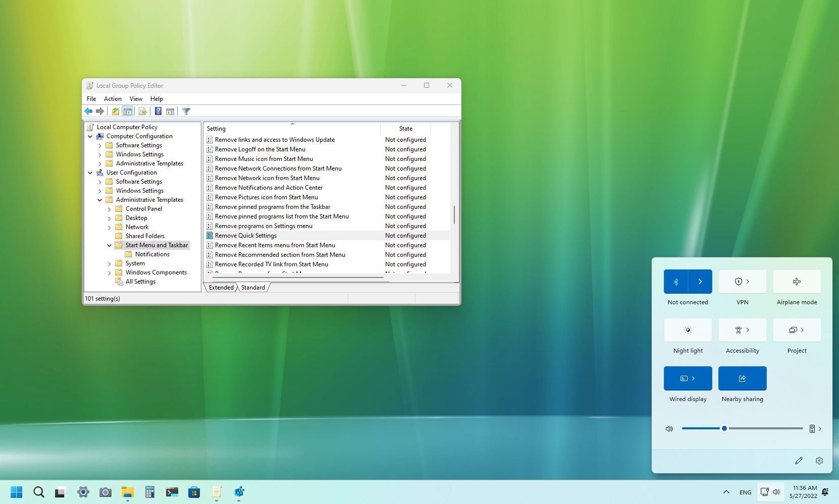
Task: Collapse the Start Menu and Taskbar folder
Action: (x=109, y=245)
